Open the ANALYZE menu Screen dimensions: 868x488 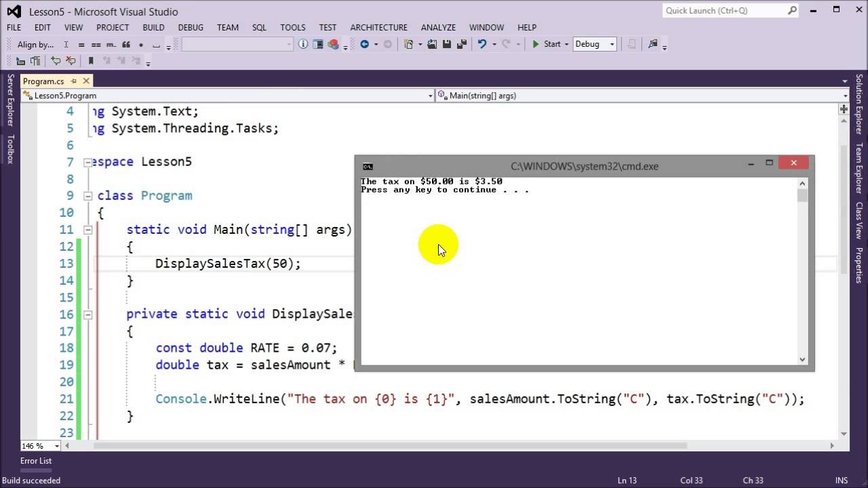pyautogui.click(x=438, y=27)
